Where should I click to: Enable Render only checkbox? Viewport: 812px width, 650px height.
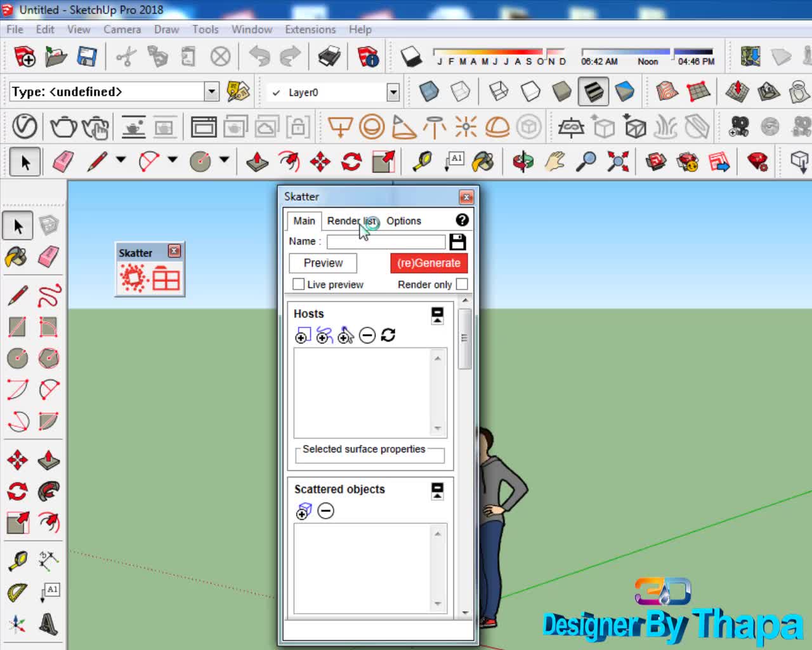462,284
